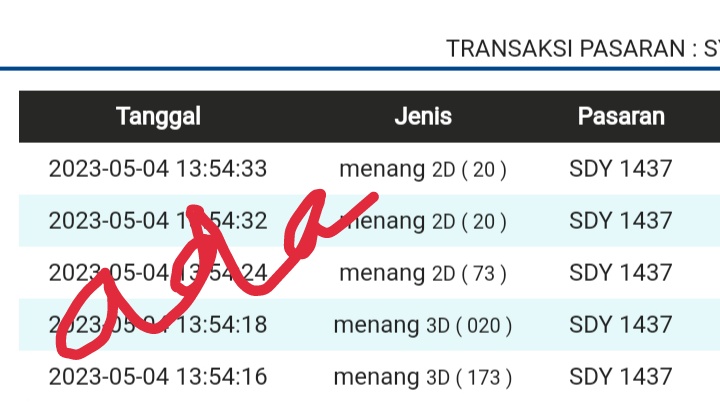Select the 2023-05-04 13:54:16 date cell
Image resolution: width=720 pixels, height=402 pixels.
tap(158, 377)
